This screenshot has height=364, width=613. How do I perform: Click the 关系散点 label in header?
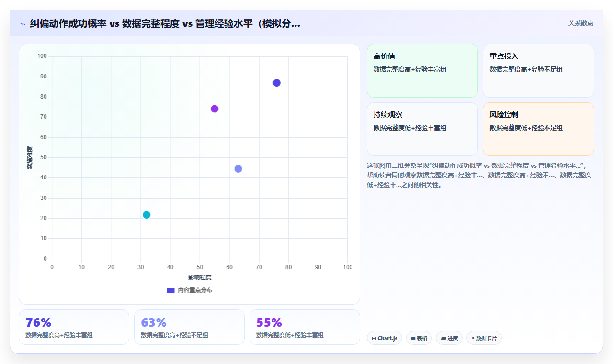coord(581,23)
